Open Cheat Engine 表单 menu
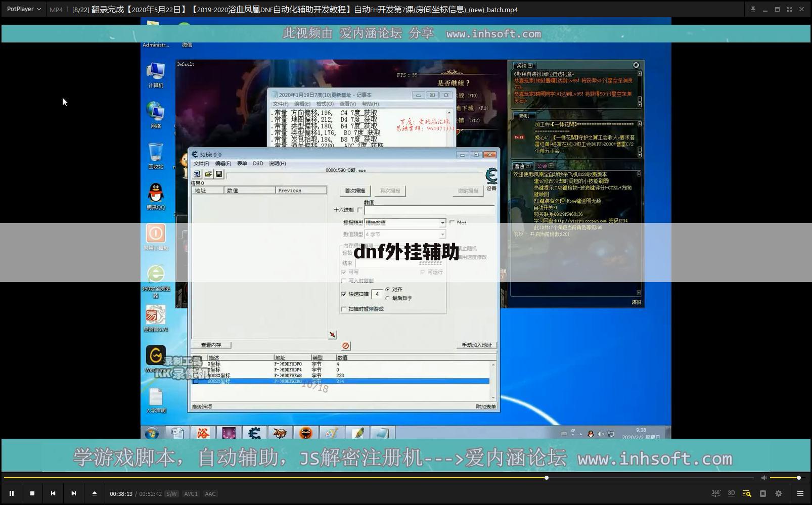Image resolution: width=812 pixels, height=505 pixels. (242, 163)
